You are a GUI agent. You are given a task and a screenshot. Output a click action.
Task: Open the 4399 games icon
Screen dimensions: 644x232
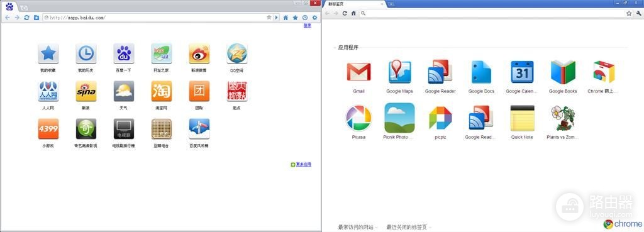click(48, 128)
